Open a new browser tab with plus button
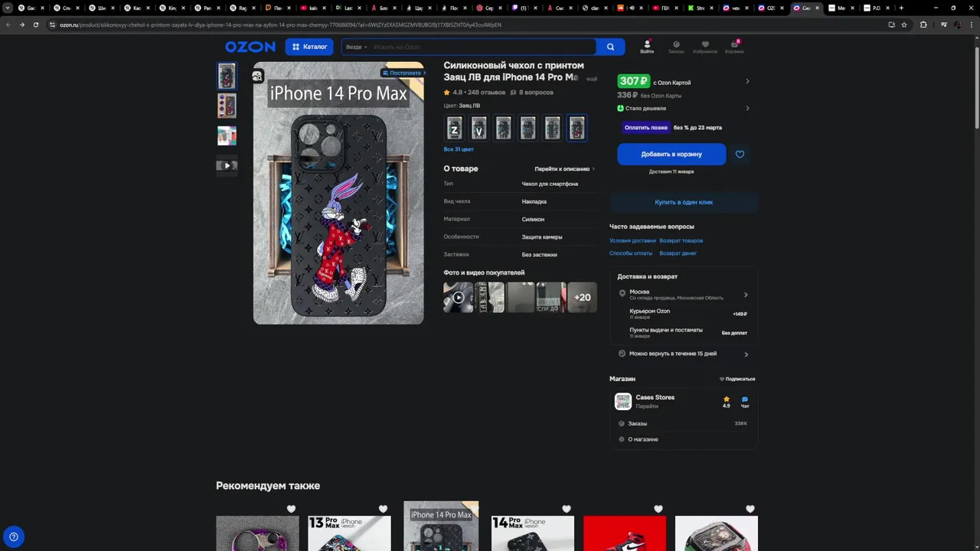Image resolution: width=980 pixels, height=551 pixels. pos(901,8)
